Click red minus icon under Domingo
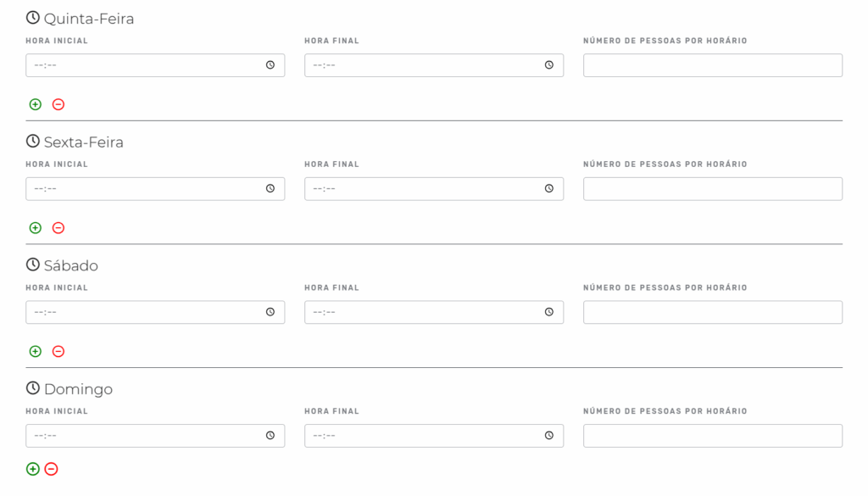This screenshot has height=496, width=868. 51,469
